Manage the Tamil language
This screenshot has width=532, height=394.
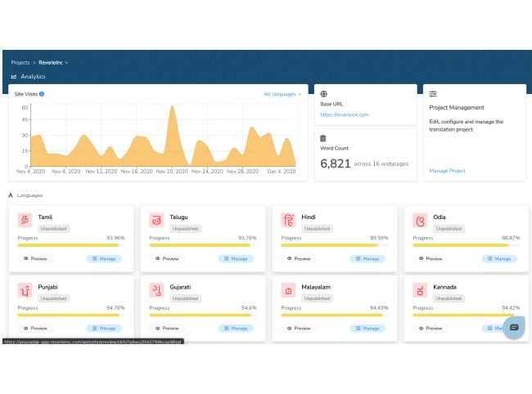(x=104, y=259)
